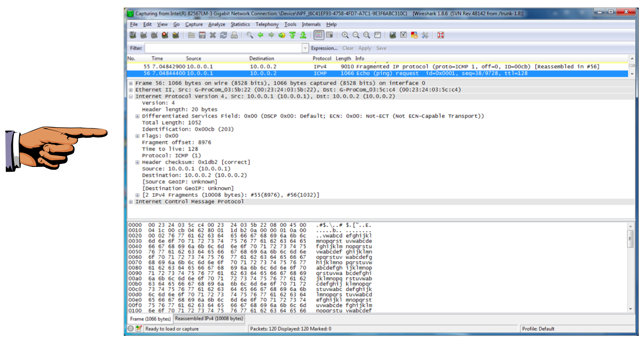Open capture options toolbar icon

point(143,35)
